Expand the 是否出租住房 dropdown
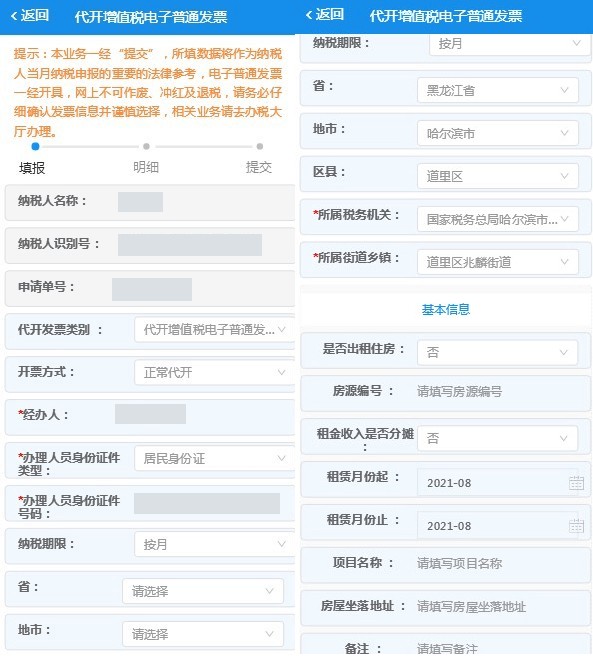The height and width of the screenshot is (658, 593). 497,352
